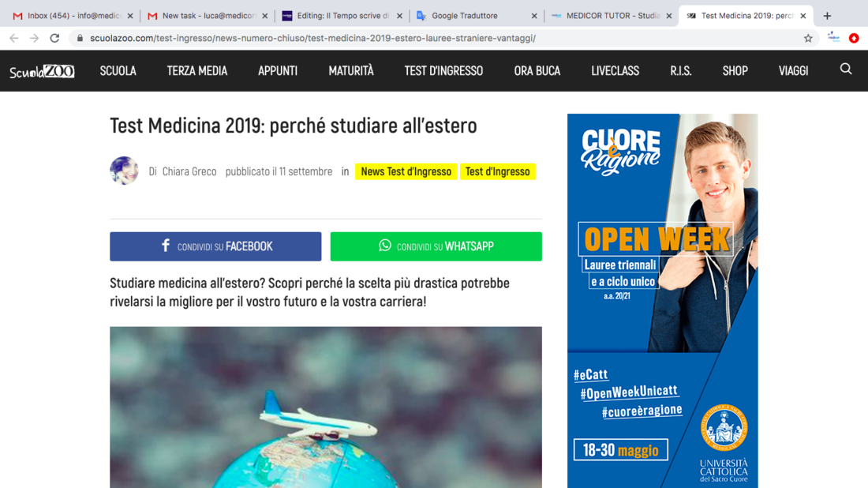Open the Medicor extension icon
The height and width of the screenshot is (488, 868).
pyautogui.click(x=834, y=38)
